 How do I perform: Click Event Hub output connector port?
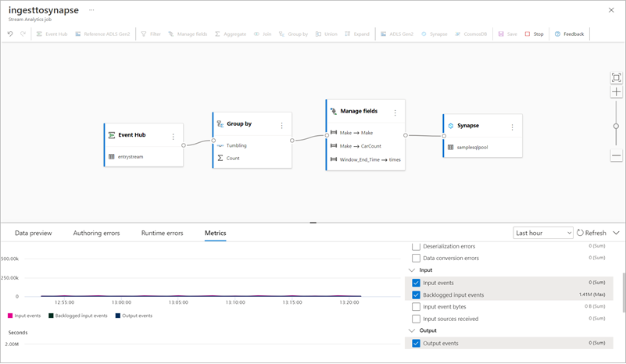pyautogui.click(x=184, y=145)
